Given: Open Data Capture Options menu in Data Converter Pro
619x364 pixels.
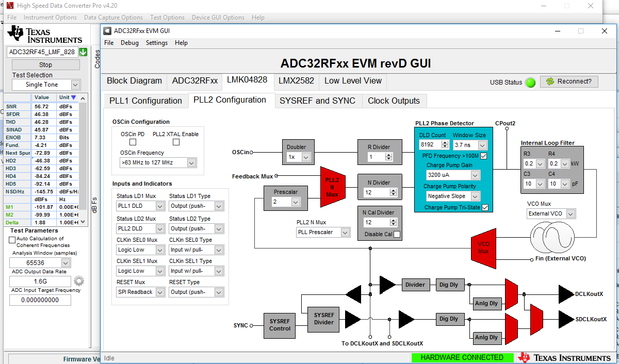Looking at the screenshot, I should (113, 18).
